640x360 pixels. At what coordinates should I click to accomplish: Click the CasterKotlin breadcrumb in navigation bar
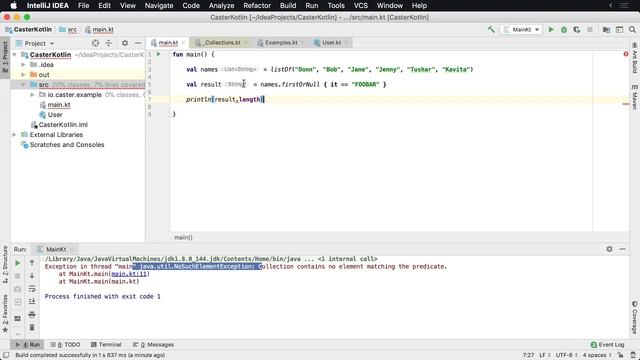tap(33, 29)
